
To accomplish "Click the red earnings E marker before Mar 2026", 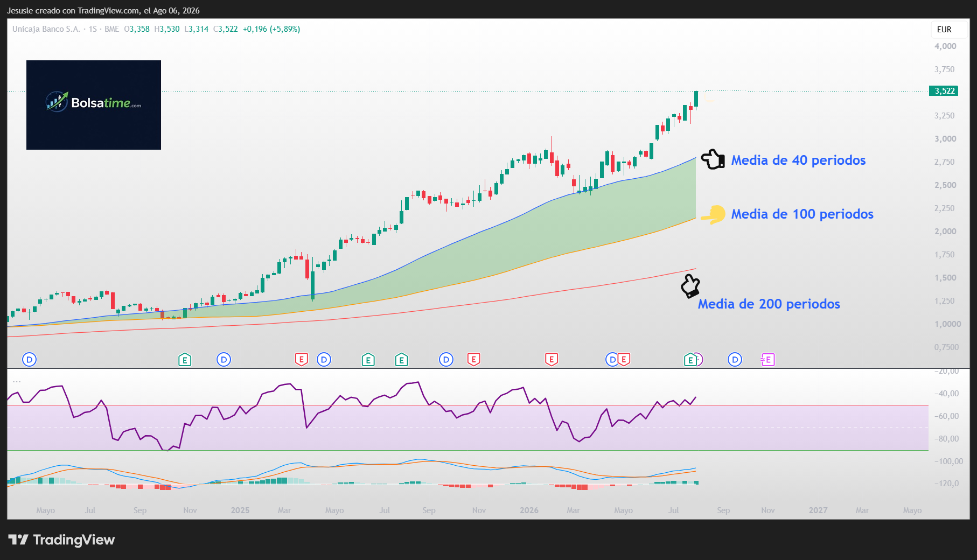I will click(x=551, y=360).
